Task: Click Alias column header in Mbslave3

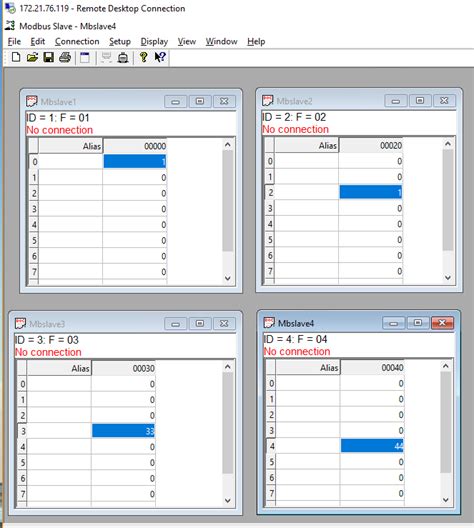Action: 59,368
